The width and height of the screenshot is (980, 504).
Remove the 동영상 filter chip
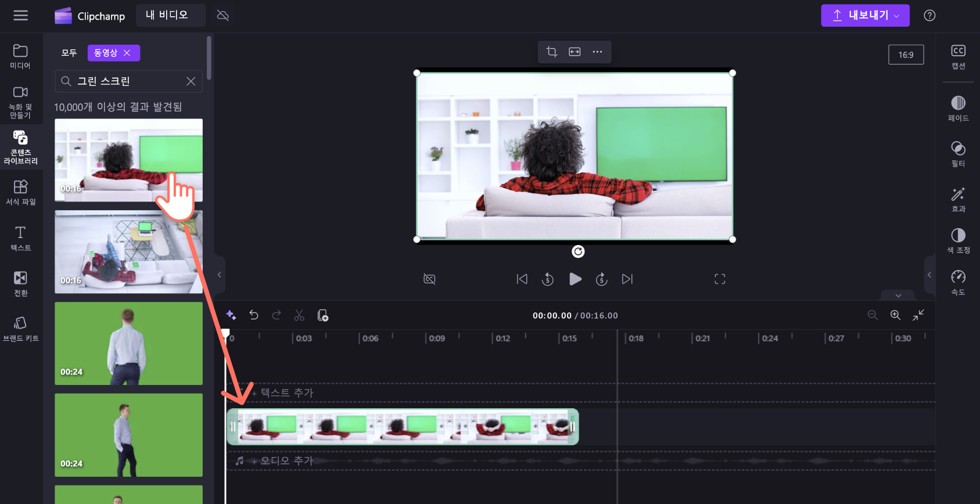tap(127, 53)
